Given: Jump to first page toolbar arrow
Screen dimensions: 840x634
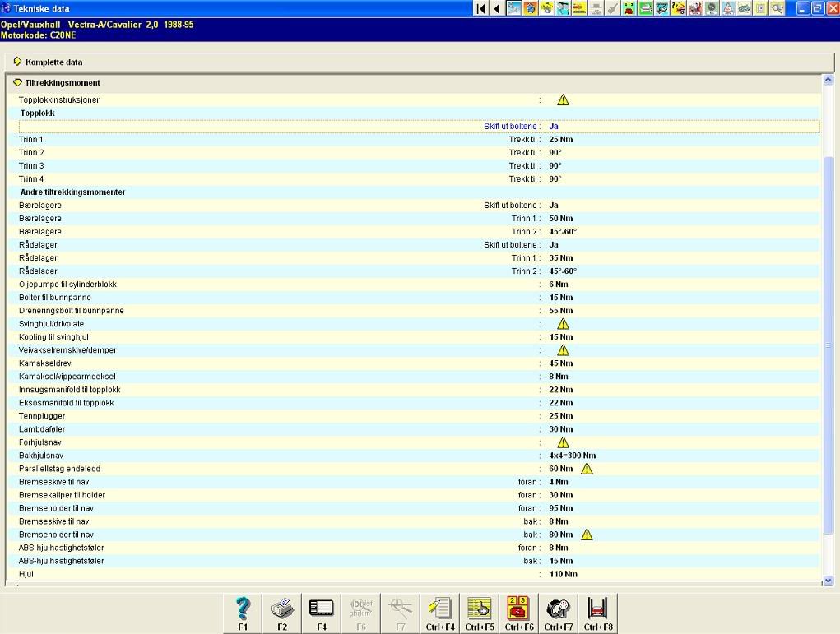Looking at the screenshot, I should click(x=480, y=8).
